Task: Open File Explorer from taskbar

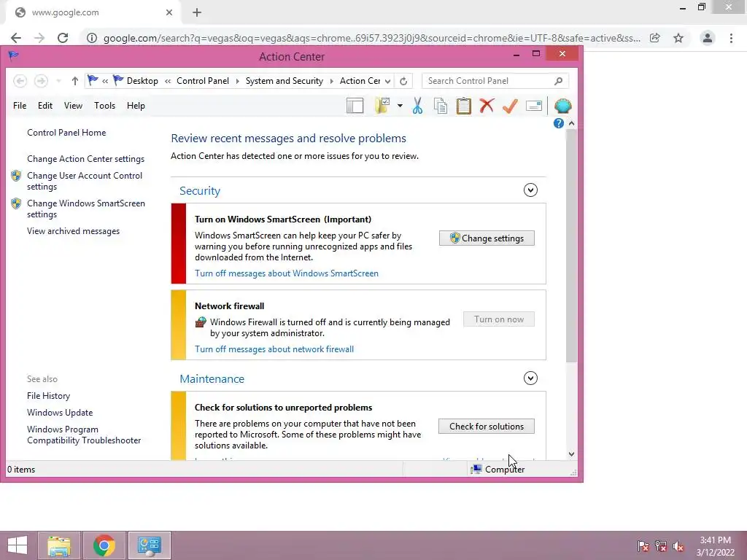Action: (58, 545)
